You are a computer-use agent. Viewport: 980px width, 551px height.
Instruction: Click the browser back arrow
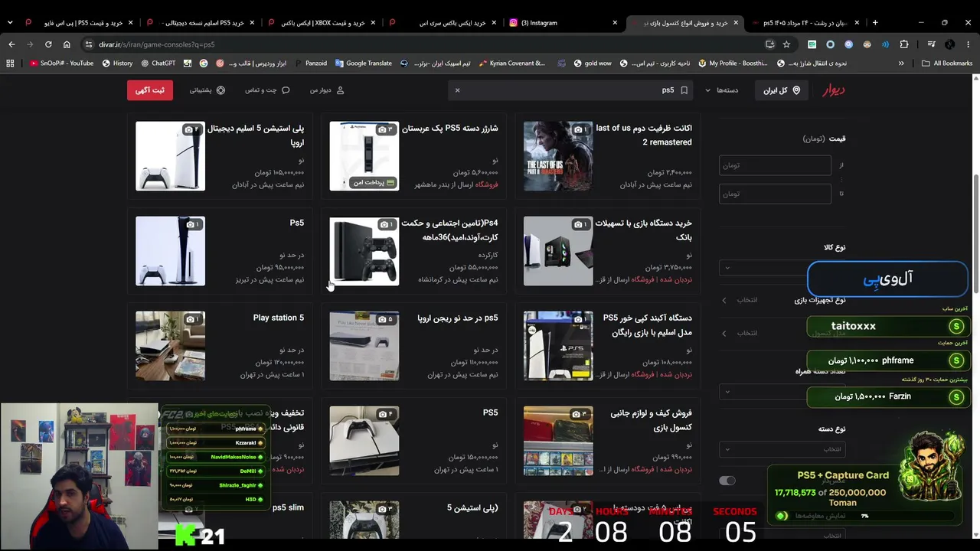tap(11, 44)
